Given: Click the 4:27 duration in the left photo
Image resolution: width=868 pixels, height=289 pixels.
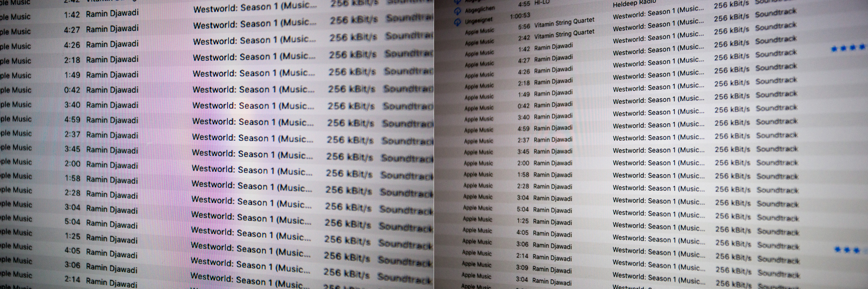Looking at the screenshot, I should click(x=72, y=30).
